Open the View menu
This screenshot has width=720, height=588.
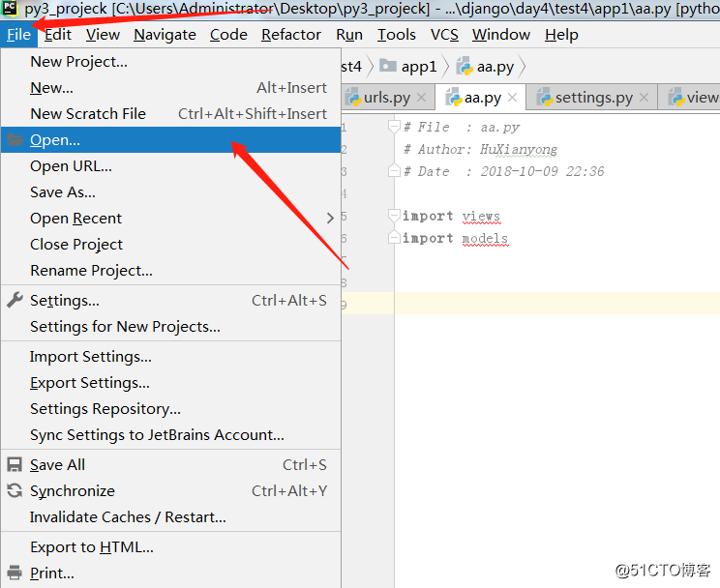(x=103, y=35)
